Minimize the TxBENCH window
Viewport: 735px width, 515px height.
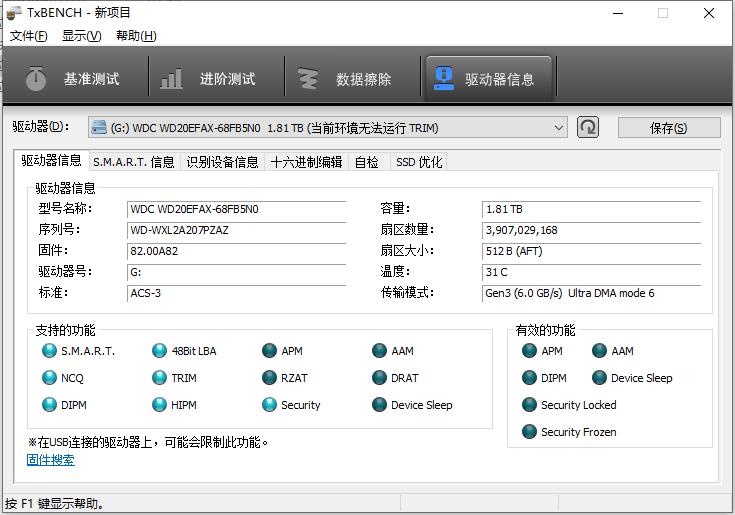tap(618, 13)
